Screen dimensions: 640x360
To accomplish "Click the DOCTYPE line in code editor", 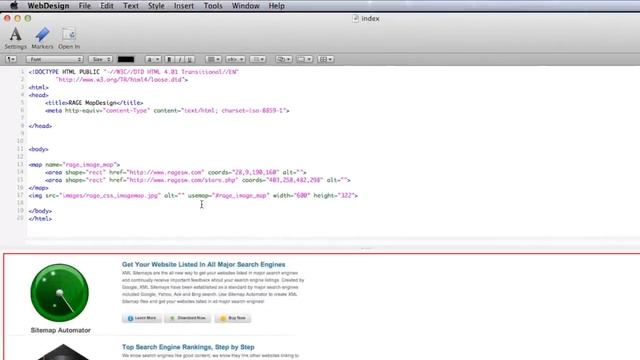I will tap(133, 72).
